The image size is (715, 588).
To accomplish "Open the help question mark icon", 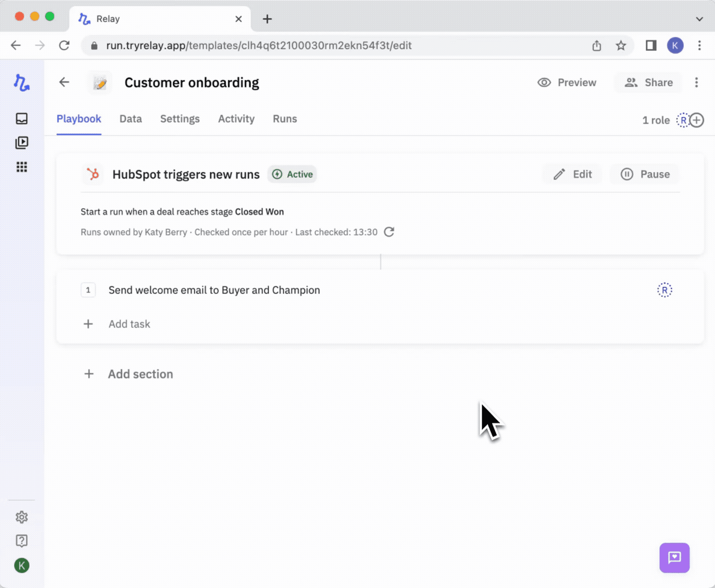I will (22, 541).
